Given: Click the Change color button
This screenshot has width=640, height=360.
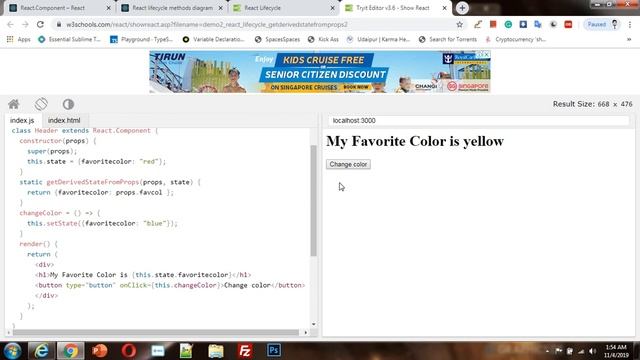Looking at the screenshot, I should click(x=348, y=164).
